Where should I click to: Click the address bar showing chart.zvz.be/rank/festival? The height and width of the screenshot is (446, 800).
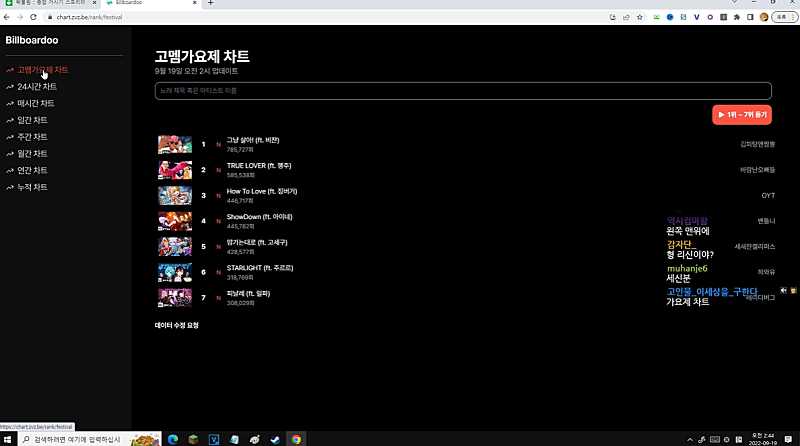(x=327, y=17)
